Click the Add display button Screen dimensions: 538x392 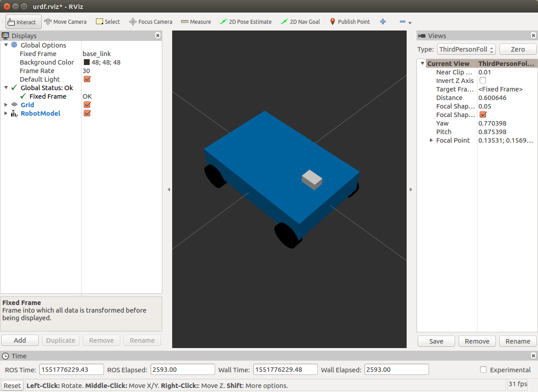[x=20, y=340]
